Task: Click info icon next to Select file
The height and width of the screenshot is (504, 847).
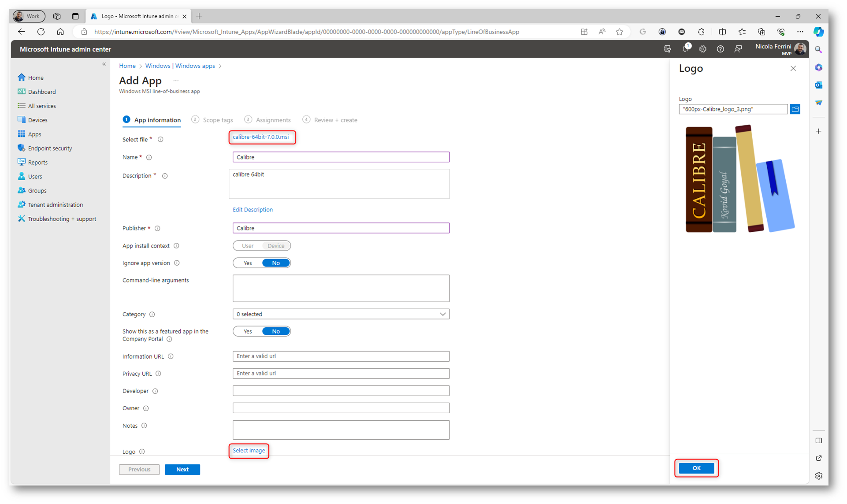Action: coord(160,139)
